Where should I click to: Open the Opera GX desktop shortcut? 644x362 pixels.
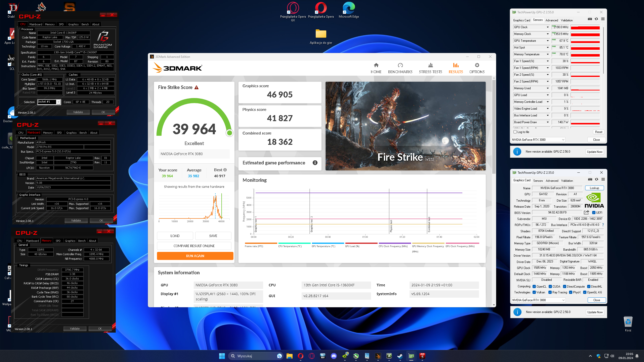(x=293, y=12)
